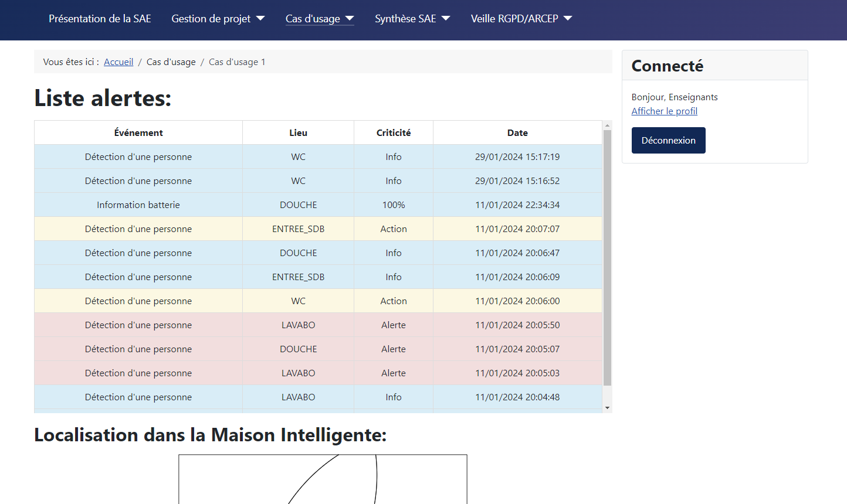The width and height of the screenshot is (847, 504).
Task: Click Cas d'usage 1 breadcrumb text
Action: pyautogui.click(x=237, y=62)
